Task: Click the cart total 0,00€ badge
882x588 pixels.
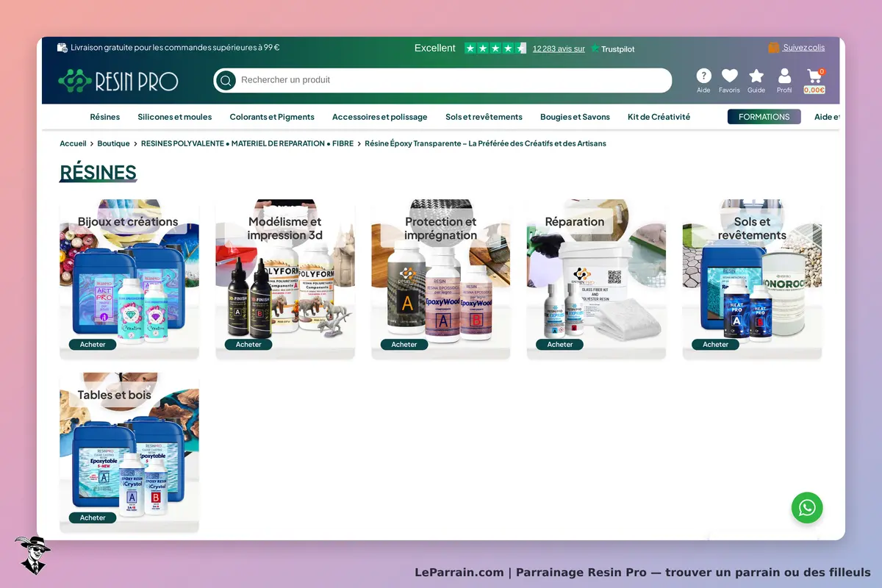Action: [814, 90]
